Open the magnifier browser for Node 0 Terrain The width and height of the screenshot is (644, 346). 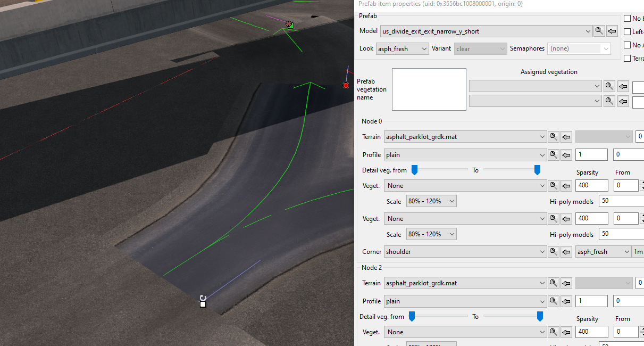point(553,136)
